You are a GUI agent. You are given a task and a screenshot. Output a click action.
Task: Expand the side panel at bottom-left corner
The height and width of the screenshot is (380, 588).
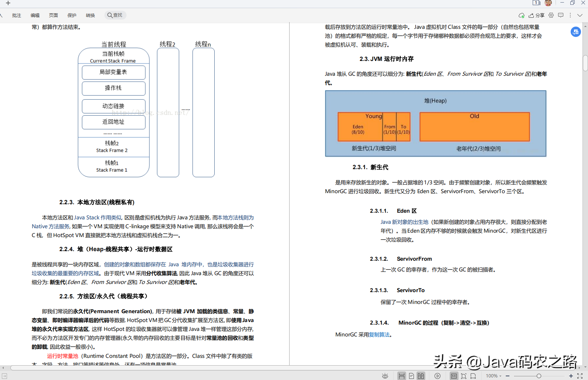[x=4, y=376]
